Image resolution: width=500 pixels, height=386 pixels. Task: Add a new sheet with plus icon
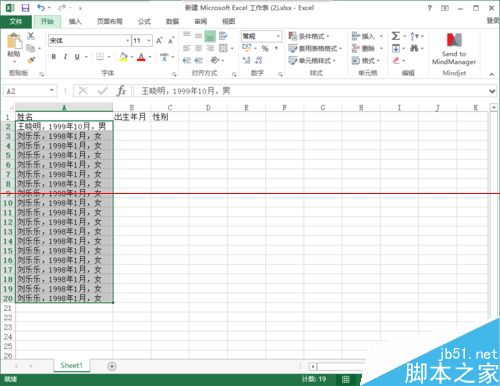click(112, 366)
